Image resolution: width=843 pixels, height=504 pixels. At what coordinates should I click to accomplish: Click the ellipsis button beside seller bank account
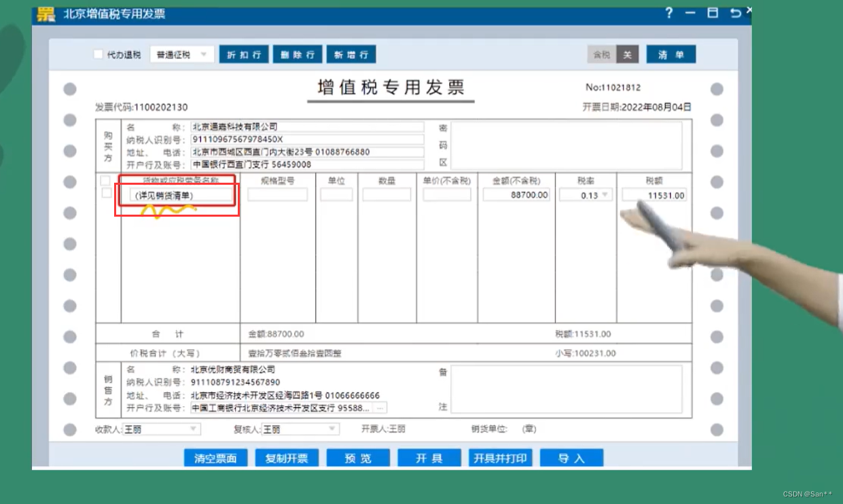tap(380, 408)
